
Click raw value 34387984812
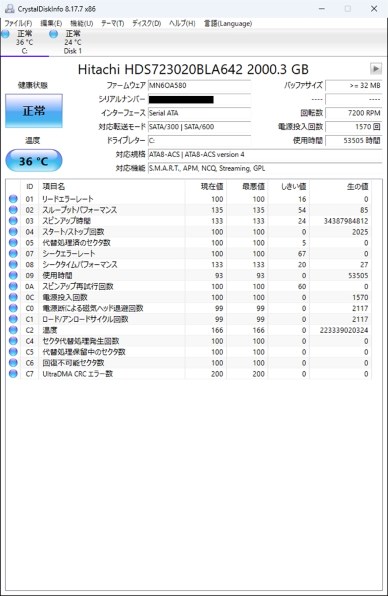[x=346, y=221]
